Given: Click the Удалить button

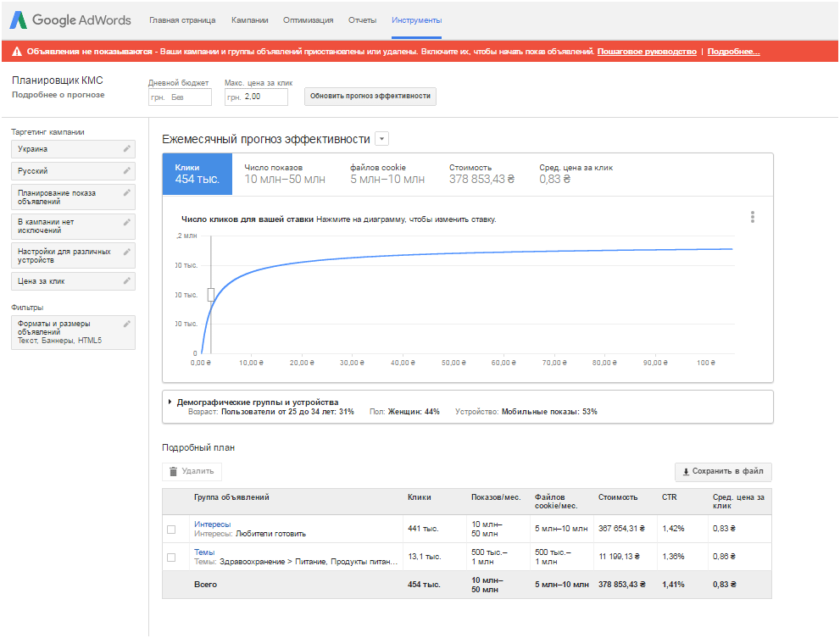Looking at the screenshot, I should pos(192,471).
